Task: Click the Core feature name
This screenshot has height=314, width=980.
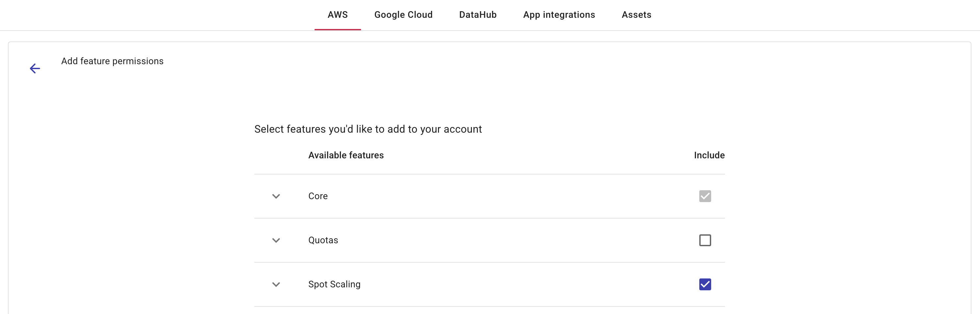Action: point(318,196)
